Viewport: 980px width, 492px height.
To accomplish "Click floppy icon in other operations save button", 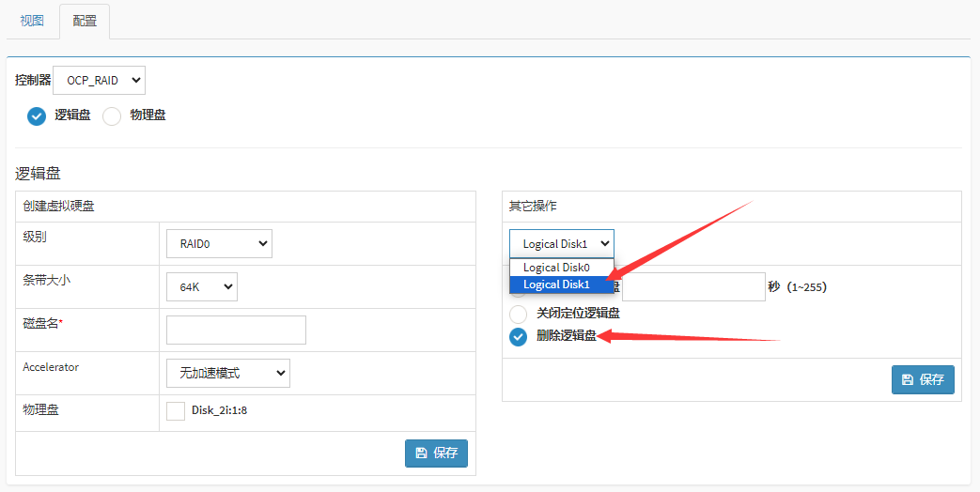I will tap(907, 380).
